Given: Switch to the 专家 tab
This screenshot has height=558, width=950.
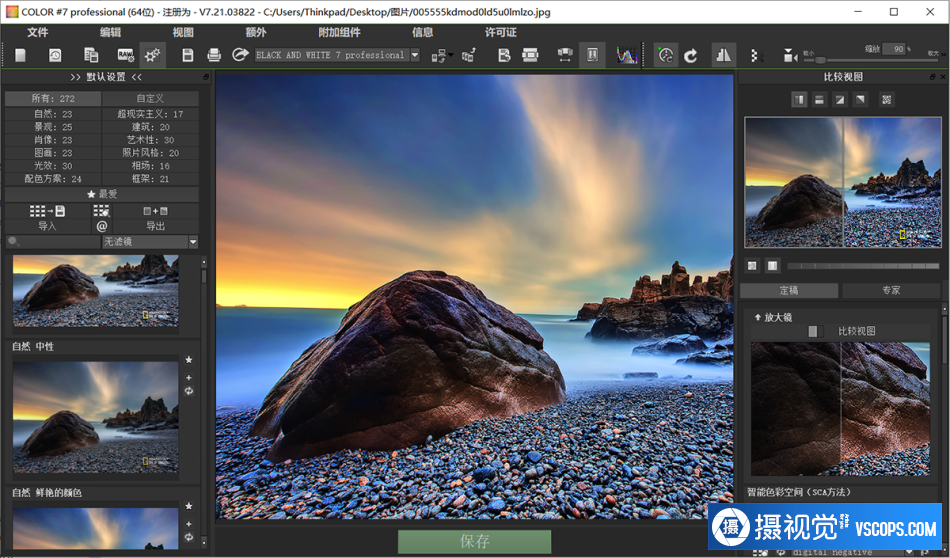Looking at the screenshot, I should (891, 290).
